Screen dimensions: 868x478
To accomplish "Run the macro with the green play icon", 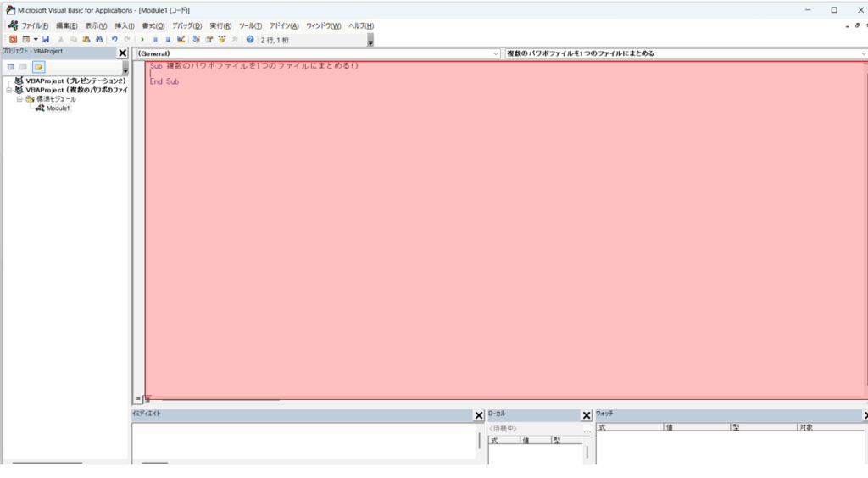I will pos(142,40).
